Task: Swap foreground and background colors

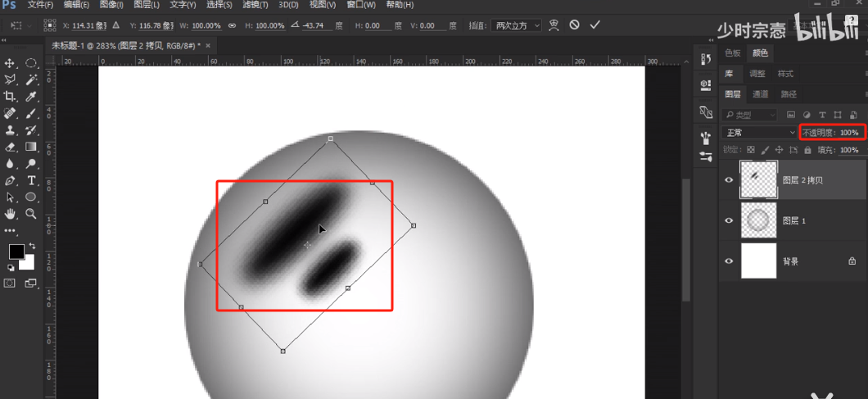Action: [32, 246]
